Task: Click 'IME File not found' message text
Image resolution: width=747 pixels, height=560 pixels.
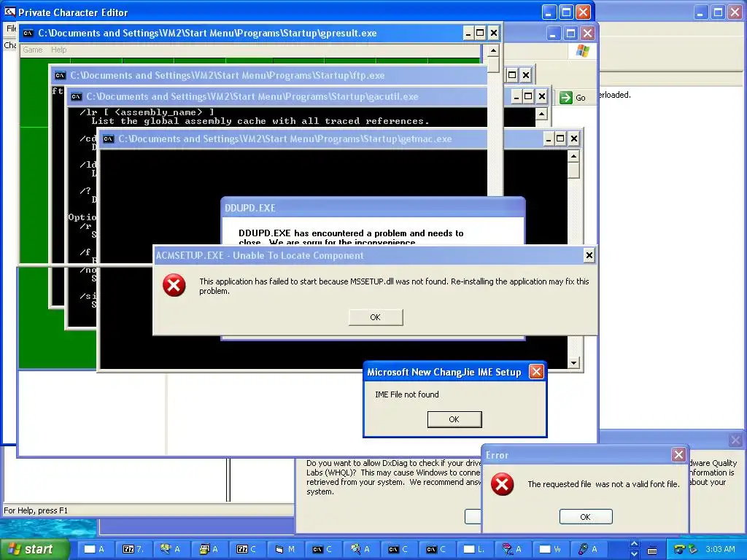Action: [407, 394]
